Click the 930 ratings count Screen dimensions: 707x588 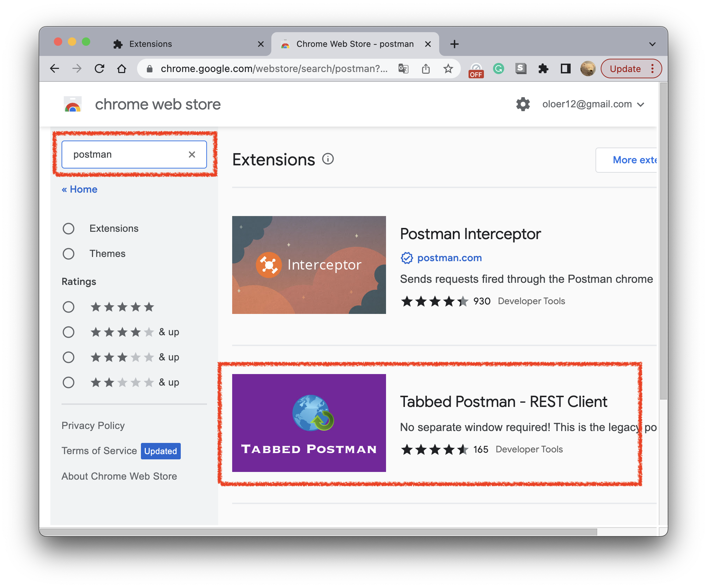(x=482, y=301)
